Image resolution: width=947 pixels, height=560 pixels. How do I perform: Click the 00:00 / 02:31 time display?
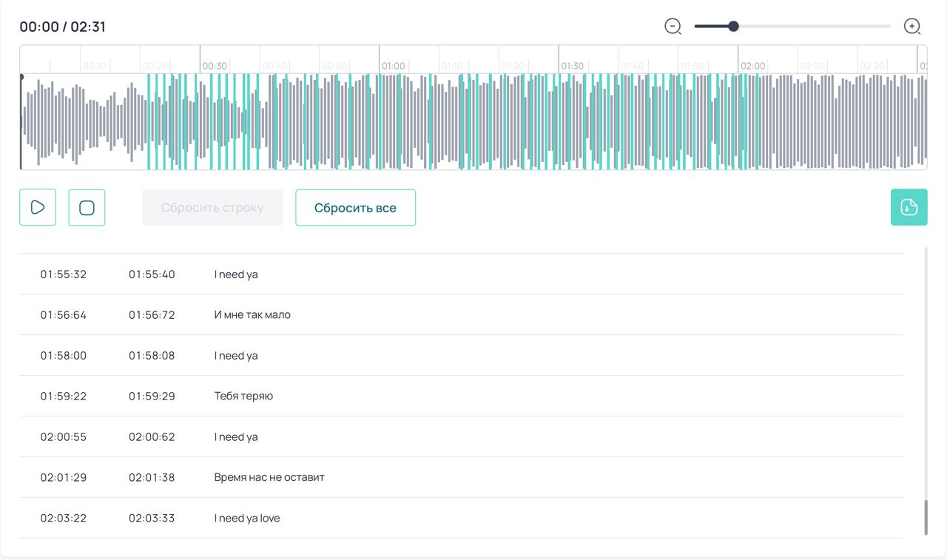[x=63, y=27]
